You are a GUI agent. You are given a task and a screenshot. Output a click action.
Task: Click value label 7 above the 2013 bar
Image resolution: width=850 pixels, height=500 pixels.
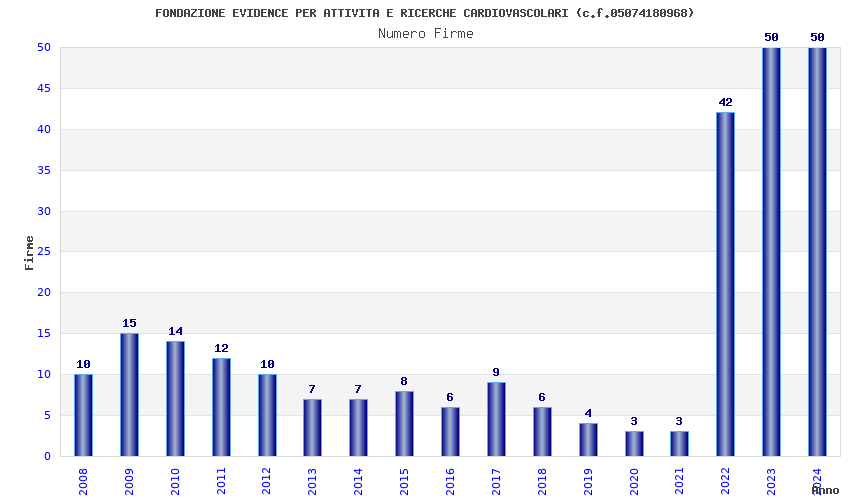pos(312,389)
